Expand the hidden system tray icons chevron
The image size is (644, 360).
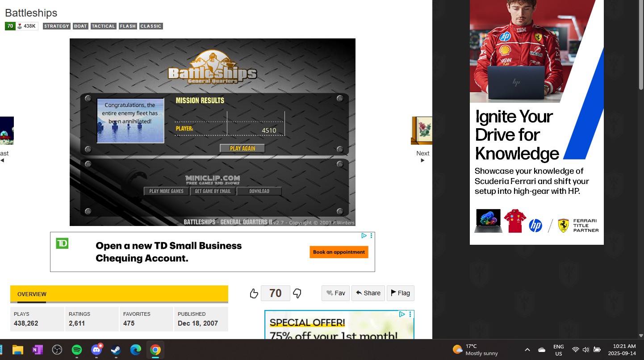tap(527, 350)
